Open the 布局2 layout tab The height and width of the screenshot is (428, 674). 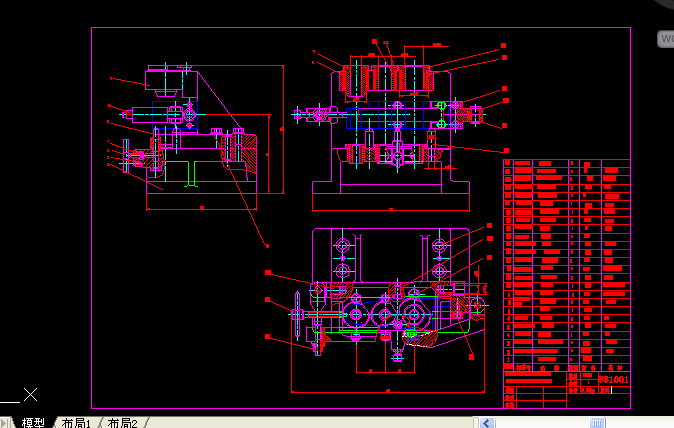pos(122,423)
